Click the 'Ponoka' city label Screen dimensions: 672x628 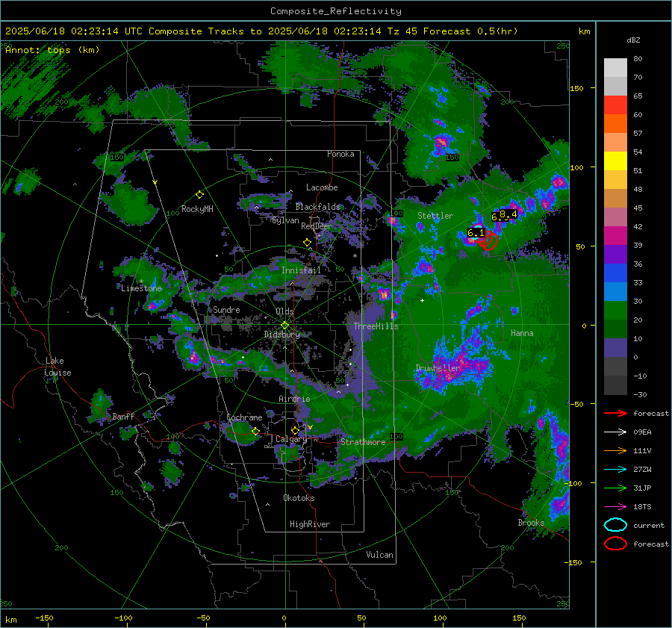340,154
